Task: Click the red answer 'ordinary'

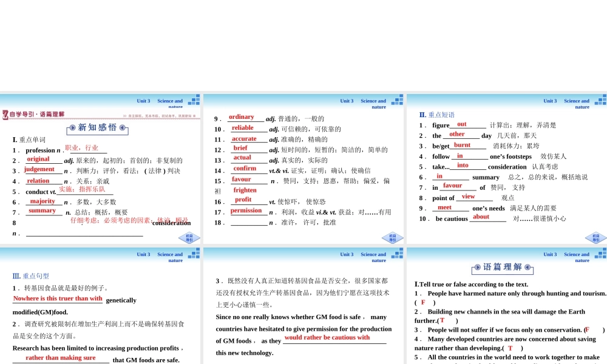Action: point(241,117)
